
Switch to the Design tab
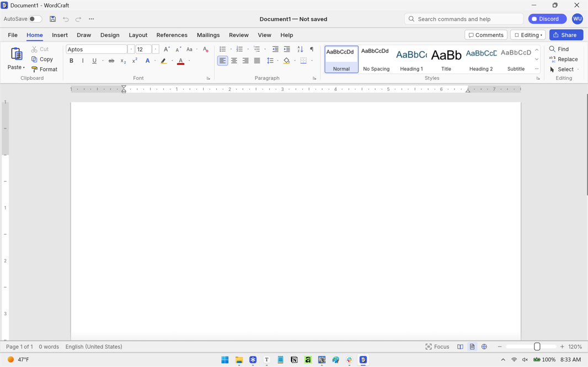pos(110,35)
